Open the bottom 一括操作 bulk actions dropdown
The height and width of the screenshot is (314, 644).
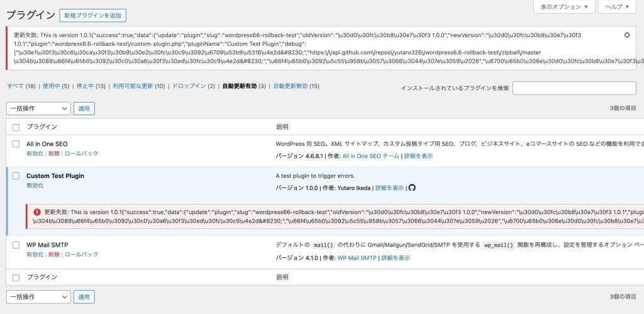pos(38,297)
